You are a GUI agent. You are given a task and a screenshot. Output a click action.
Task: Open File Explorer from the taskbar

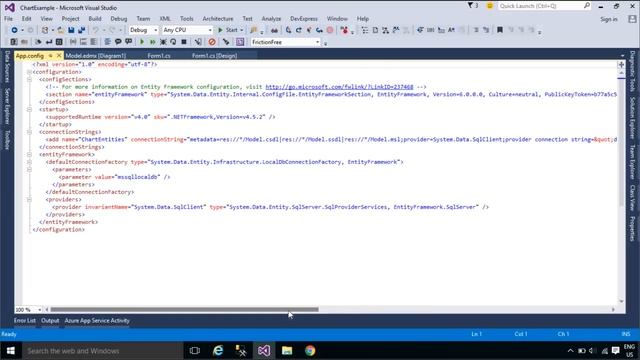click(287, 351)
